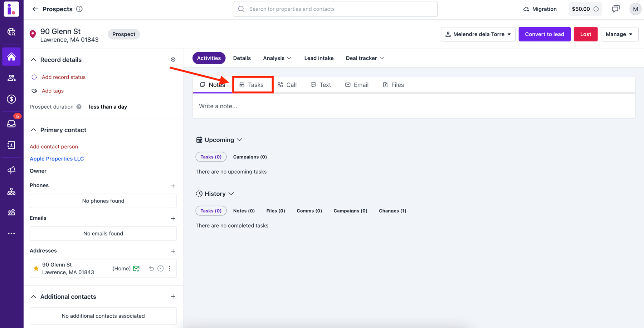Image resolution: width=644 pixels, height=328 pixels.
Task: Open the home properties sidebar icon
Action: 11,56
